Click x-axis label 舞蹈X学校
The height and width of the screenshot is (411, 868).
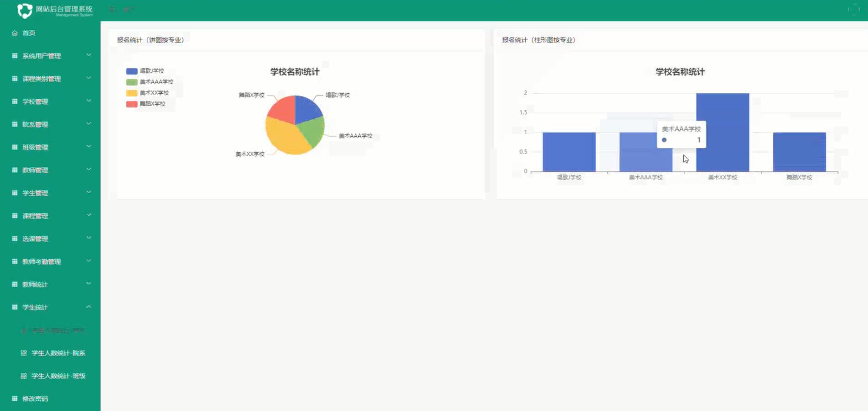coord(799,177)
